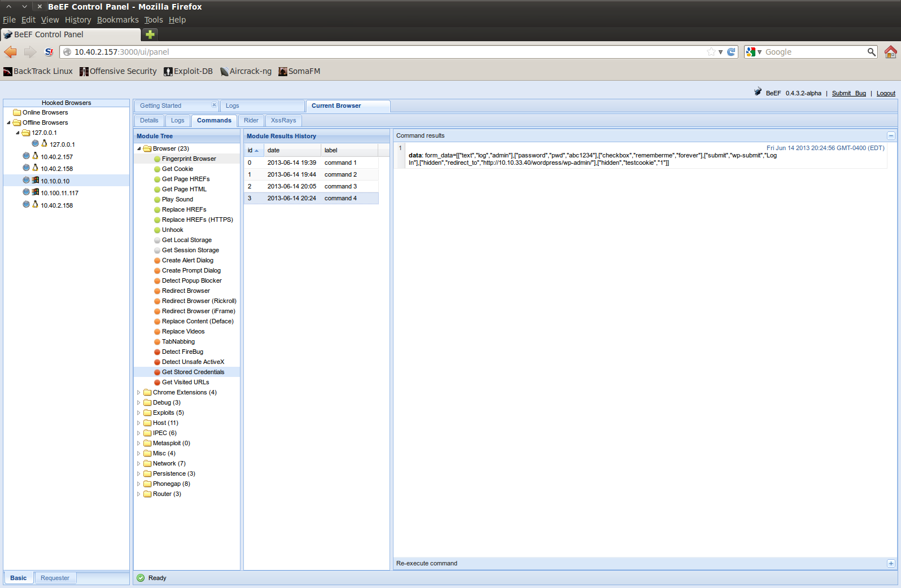Open the Aircrack-ng bookmark
This screenshot has height=588, width=901.
point(246,71)
